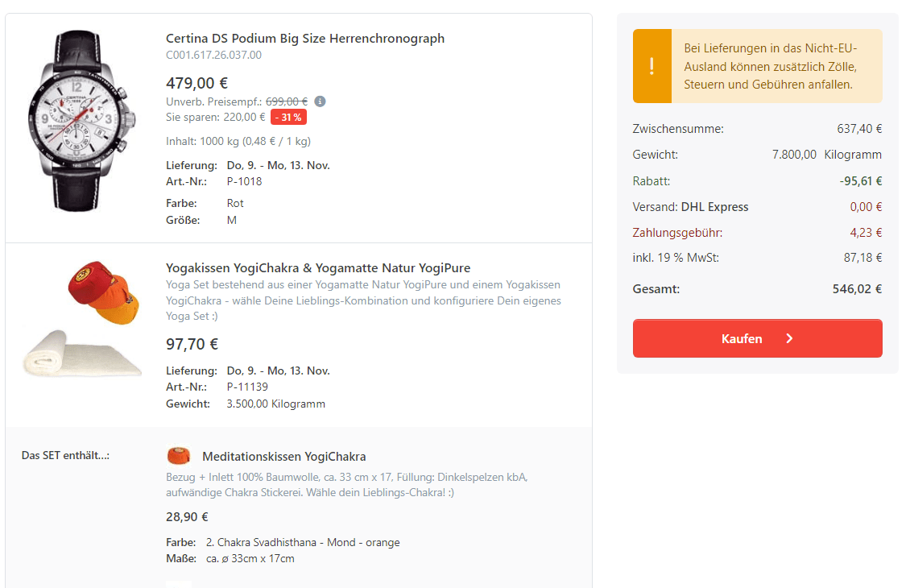Select the Meditationskissen YogiChakra set item title

(x=283, y=457)
